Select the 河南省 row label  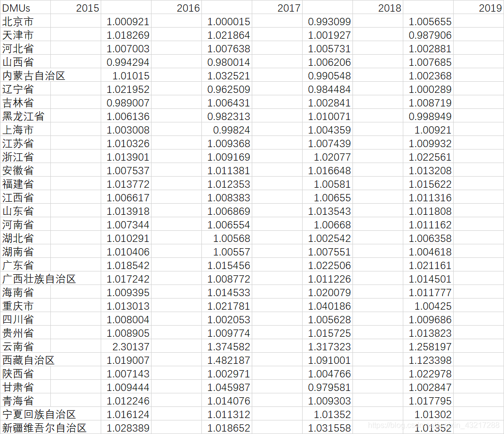pyautogui.click(x=25, y=224)
